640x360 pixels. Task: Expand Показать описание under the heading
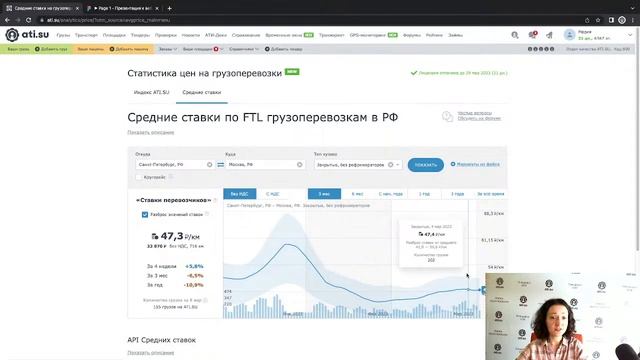[151, 132]
